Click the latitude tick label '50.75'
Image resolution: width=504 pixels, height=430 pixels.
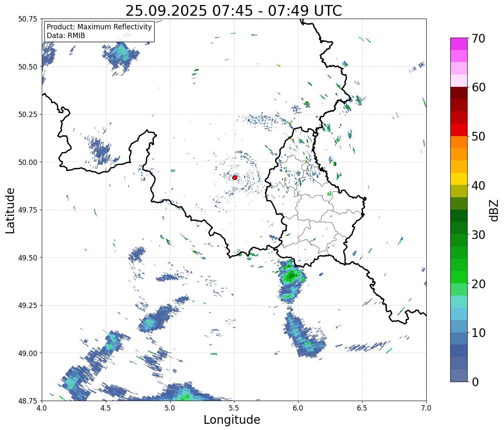27,19
